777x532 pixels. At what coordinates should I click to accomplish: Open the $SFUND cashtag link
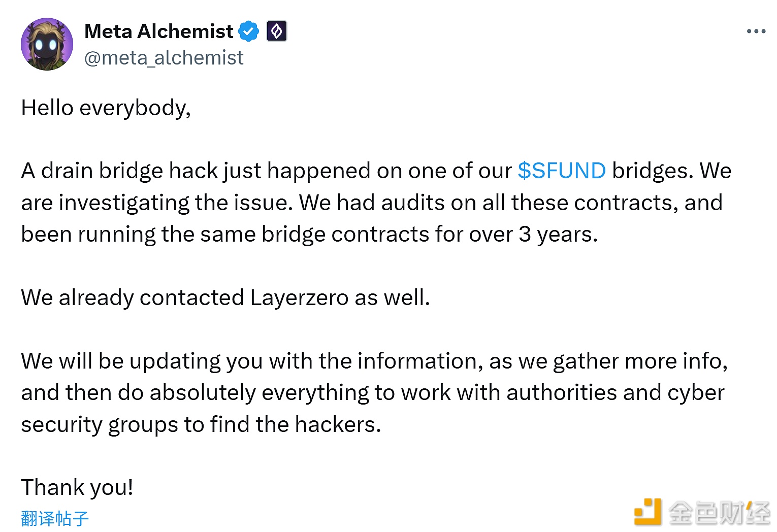[x=561, y=171]
